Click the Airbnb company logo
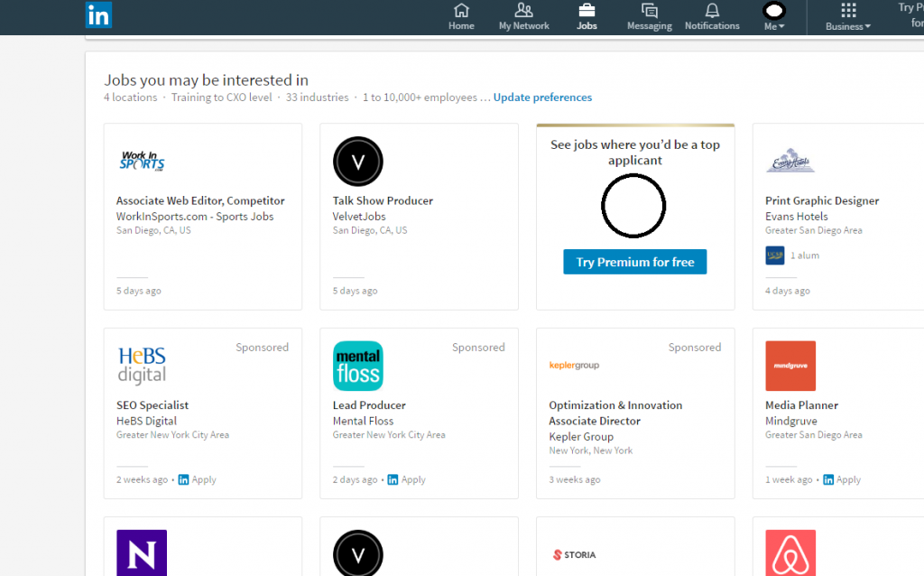 click(x=790, y=553)
